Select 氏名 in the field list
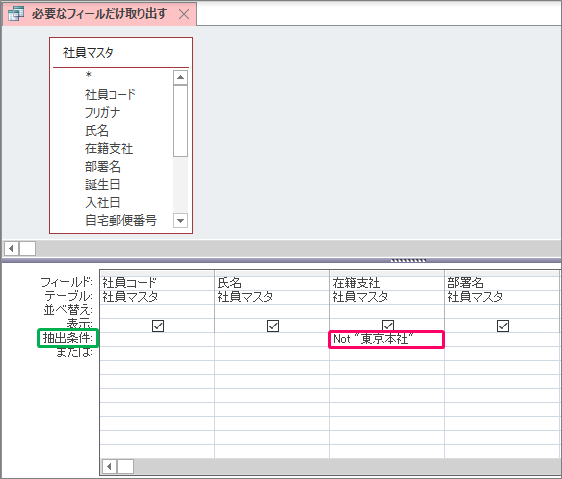This screenshot has height=479, width=562. click(x=97, y=131)
